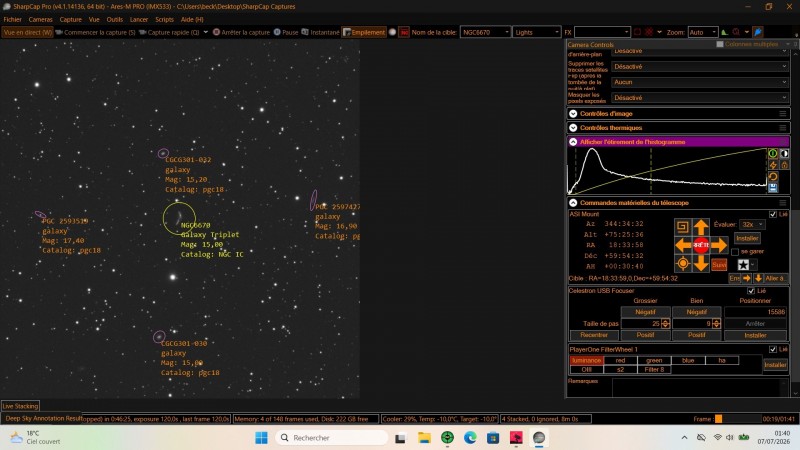This screenshot has height=450, width=800.
Task: Click the focuser Recentrer button
Action: [594, 335]
